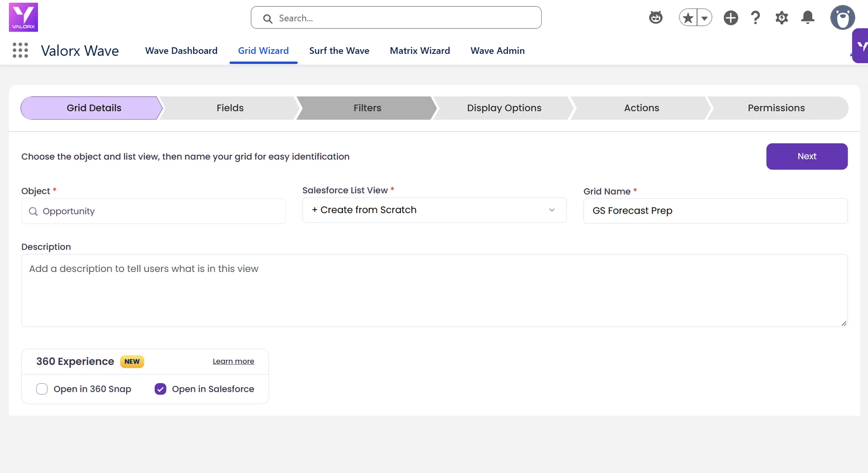The height and width of the screenshot is (473, 868).
Task: Follow the Learn more link
Action: (x=233, y=361)
